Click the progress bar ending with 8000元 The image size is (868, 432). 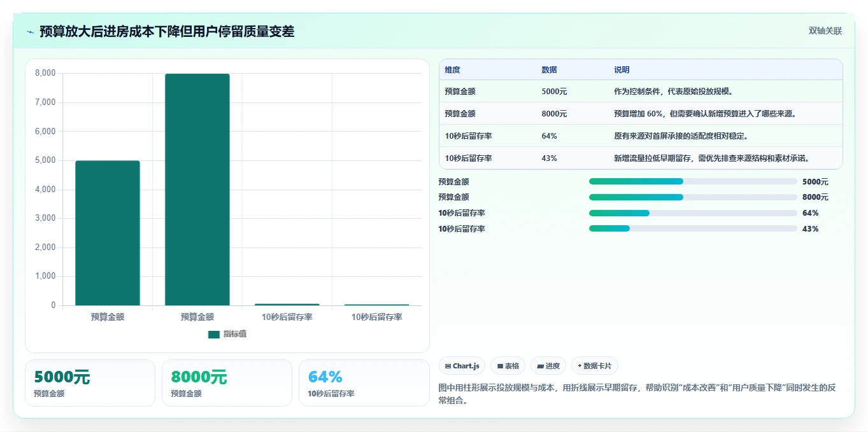click(693, 197)
